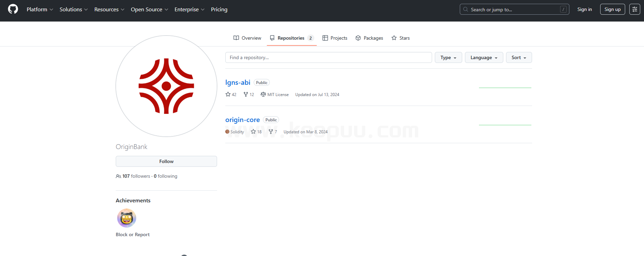Open the achievement badge
Viewport: 644px width, 256px height.
(127, 218)
